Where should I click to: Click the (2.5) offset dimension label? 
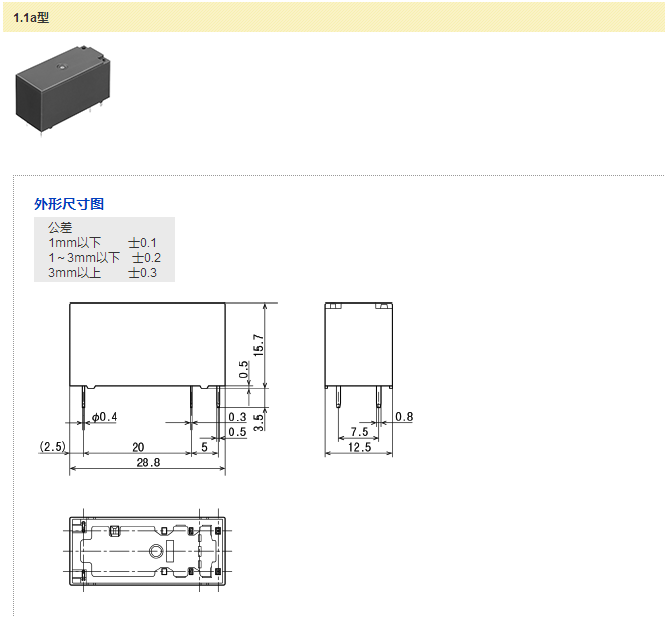[52, 446]
